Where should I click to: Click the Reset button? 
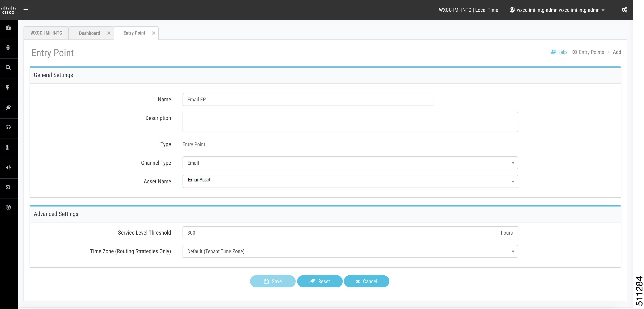click(320, 281)
